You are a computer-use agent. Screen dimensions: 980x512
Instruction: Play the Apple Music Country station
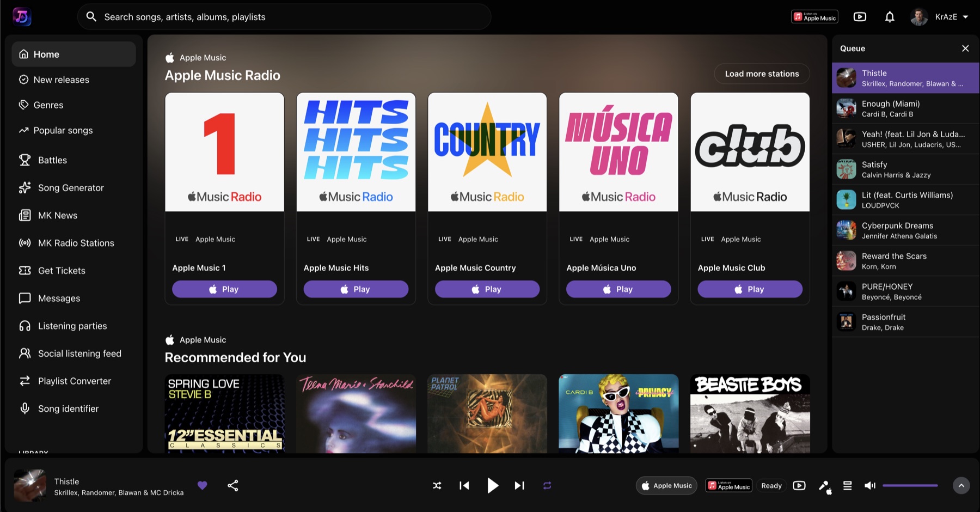coord(487,289)
